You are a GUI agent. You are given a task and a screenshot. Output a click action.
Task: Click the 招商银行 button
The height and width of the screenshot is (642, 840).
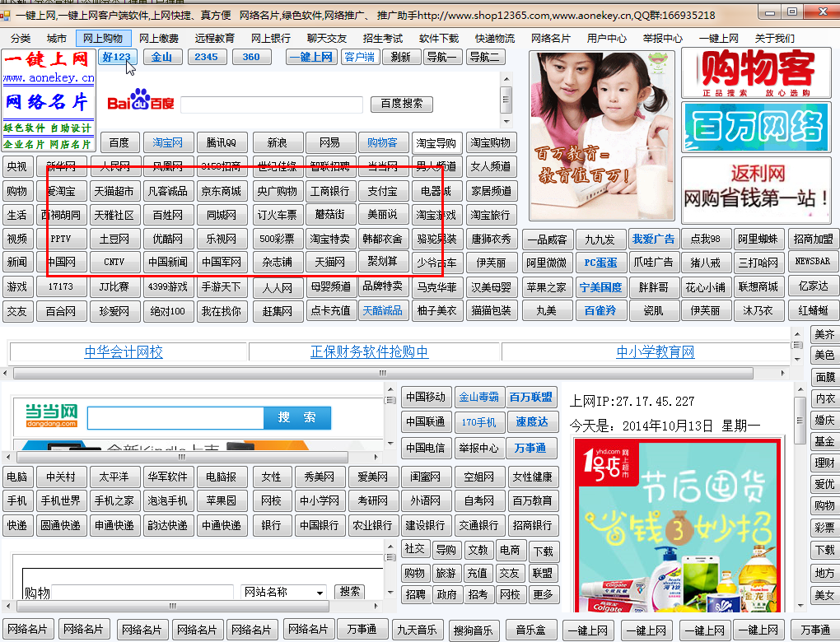pyautogui.click(x=533, y=525)
